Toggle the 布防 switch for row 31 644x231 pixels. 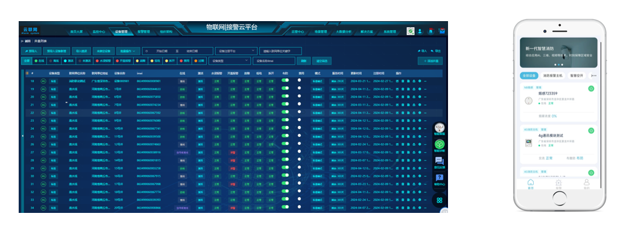click(x=285, y=183)
